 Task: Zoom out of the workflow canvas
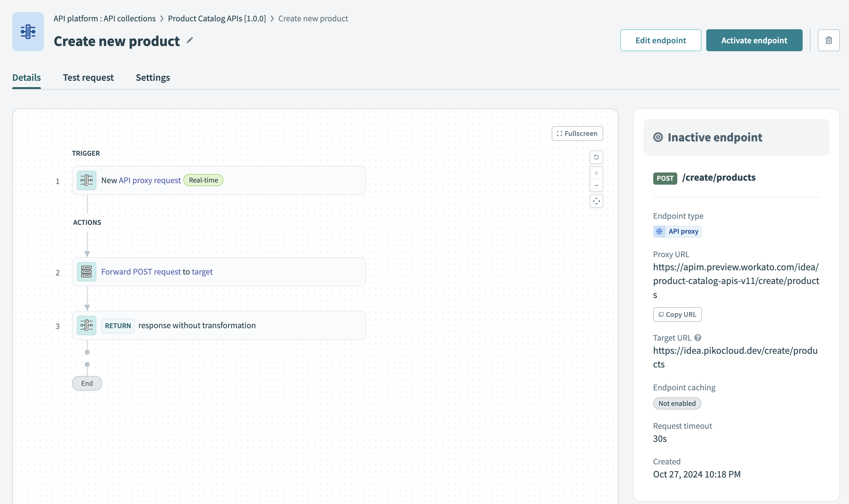coord(596,185)
